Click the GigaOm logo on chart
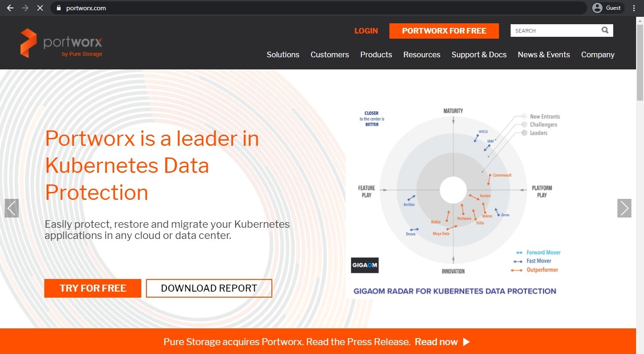This screenshot has width=644, height=354. click(x=365, y=265)
